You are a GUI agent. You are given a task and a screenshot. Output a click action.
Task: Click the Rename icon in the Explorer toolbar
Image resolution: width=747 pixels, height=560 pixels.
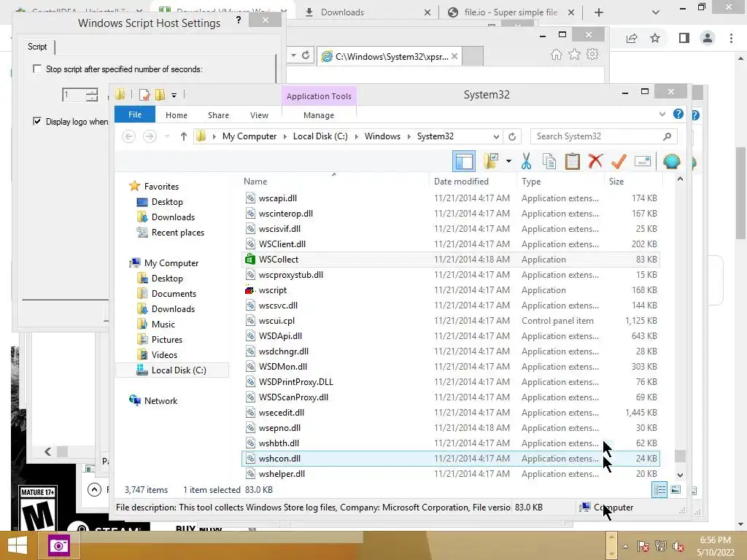643,161
